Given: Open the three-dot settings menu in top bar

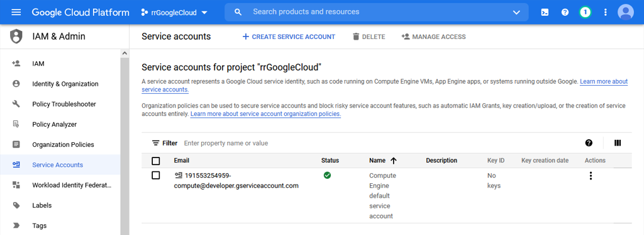Looking at the screenshot, I should point(605,13).
